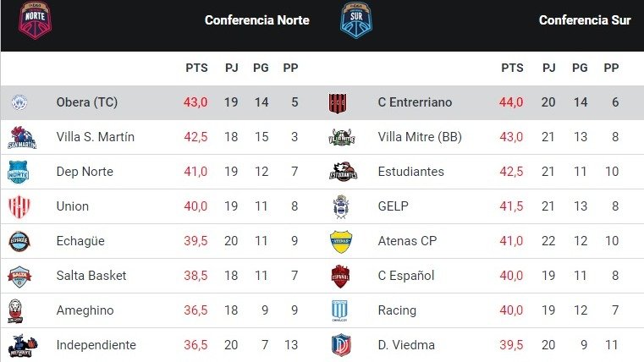The height and width of the screenshot is (362, 644).
Task: Click the Conferencia Sur title
Action: pyautogui.click(x=585, y=20)
